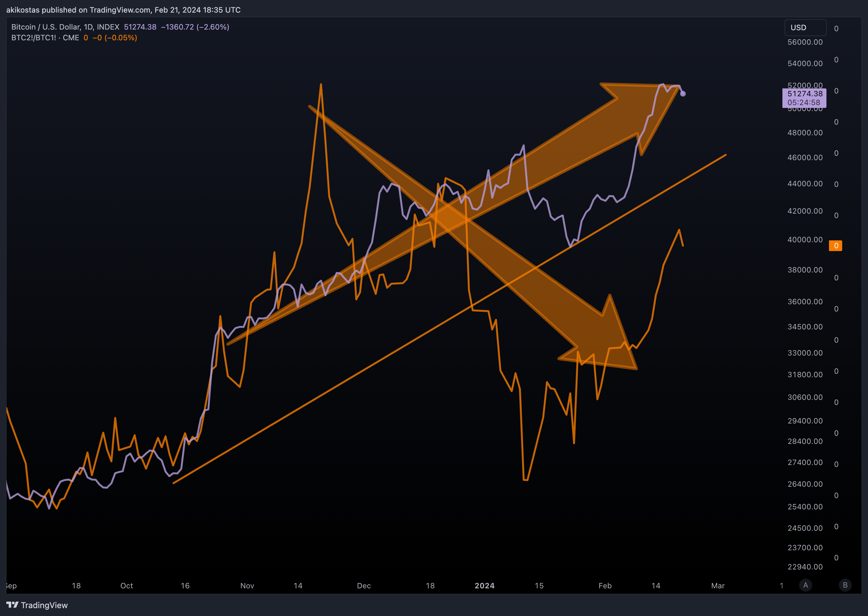Click the Oct label on time axis
Image resolution: width=868 pixels, height=616 pixels.
point(127,586)
